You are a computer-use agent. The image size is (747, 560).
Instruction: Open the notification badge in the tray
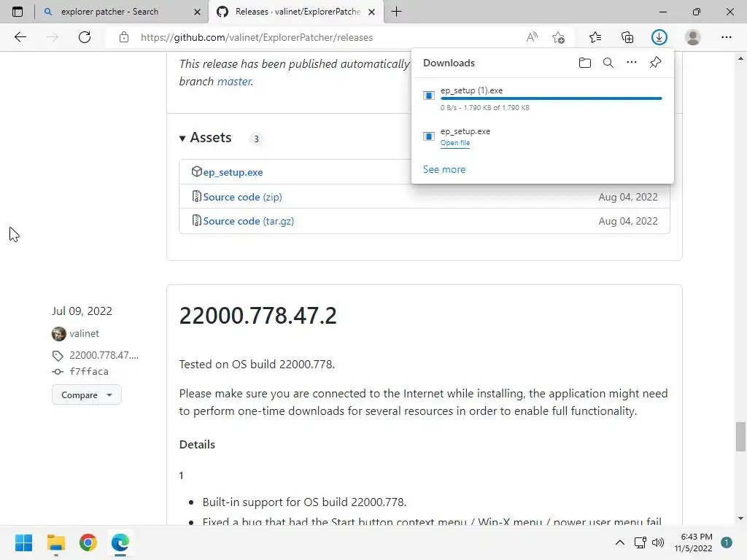(727, 542)
